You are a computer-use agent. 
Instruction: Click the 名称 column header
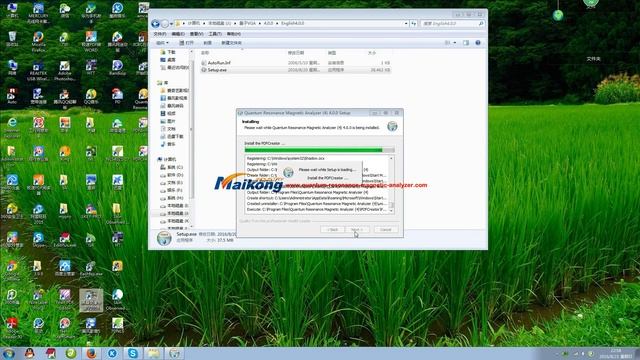coord(205,53)
